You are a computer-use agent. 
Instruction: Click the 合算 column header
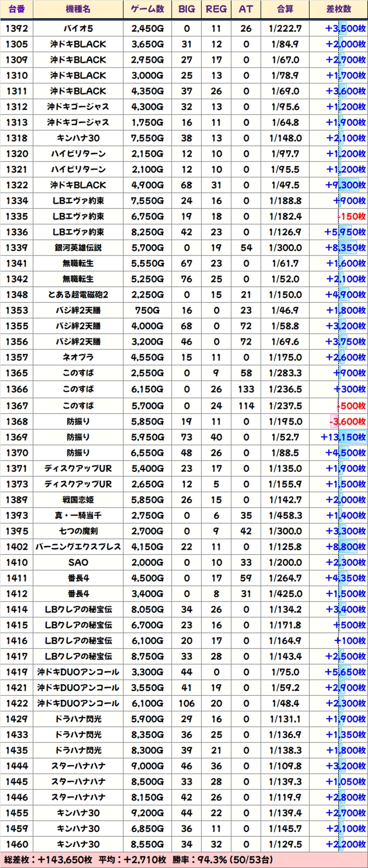click(x=285, y=9)
